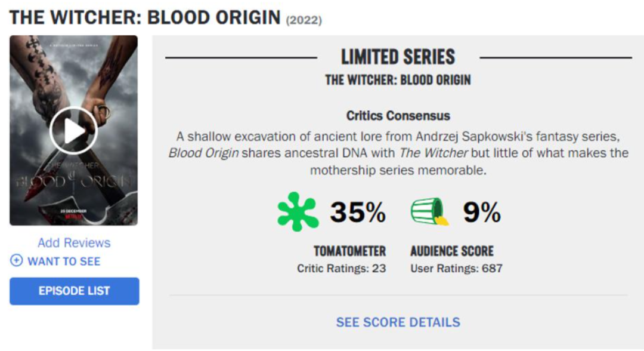Open the EPISODE LIST button
This screenshot has height=351, width=644.
click(x=75, y=291)
